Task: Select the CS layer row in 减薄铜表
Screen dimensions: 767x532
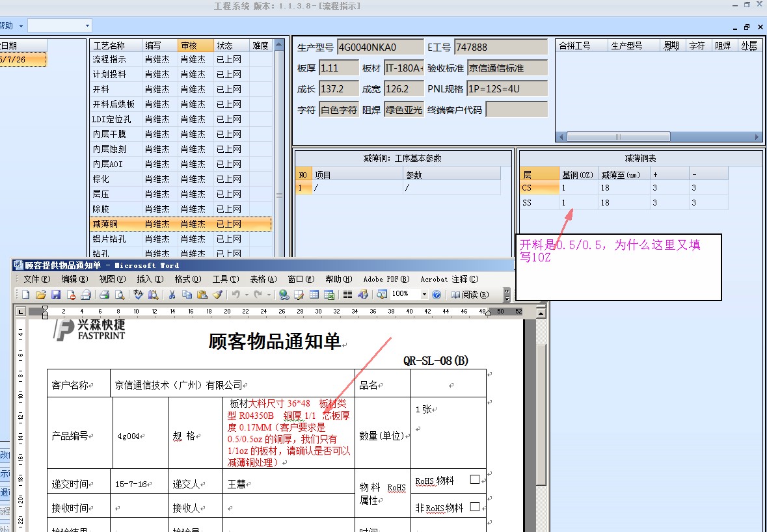Action: pos(624,187)
